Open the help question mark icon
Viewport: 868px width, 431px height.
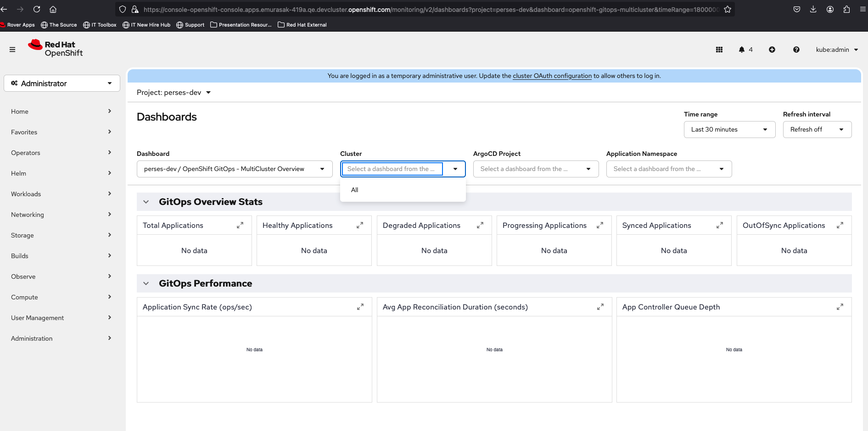coord(796,50)
